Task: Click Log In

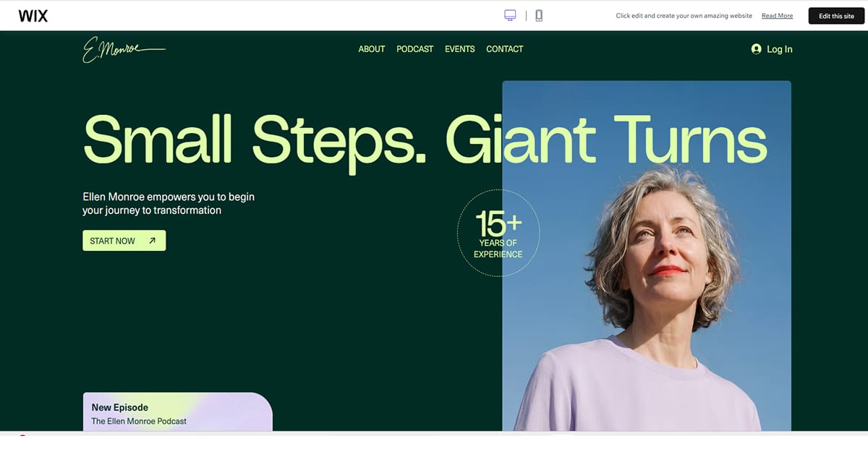Action: pyautogui.click(x=779, y=49)
